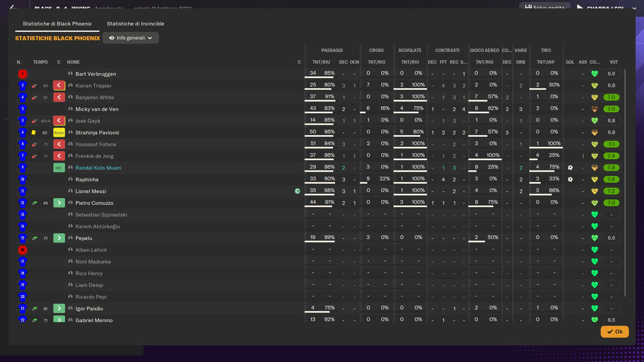
Task: Click the goal ball icon in Kolo Muani's row
Action: (x=570, y=168)
